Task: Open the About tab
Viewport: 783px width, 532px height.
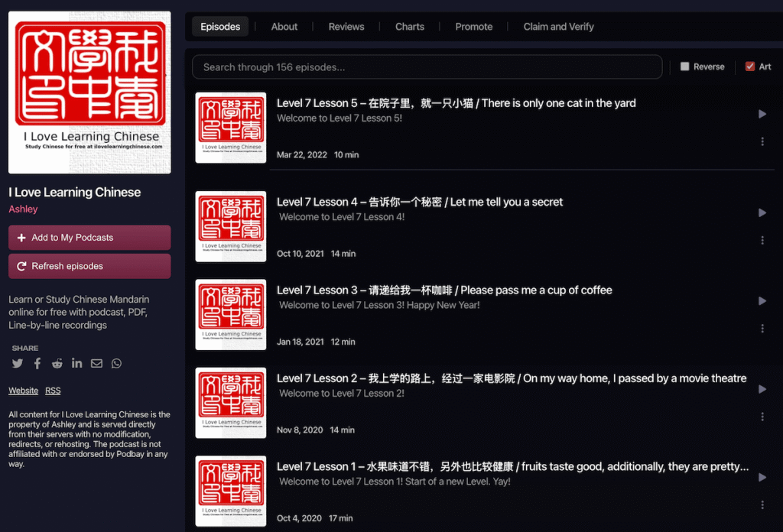Action: (284, 27)
